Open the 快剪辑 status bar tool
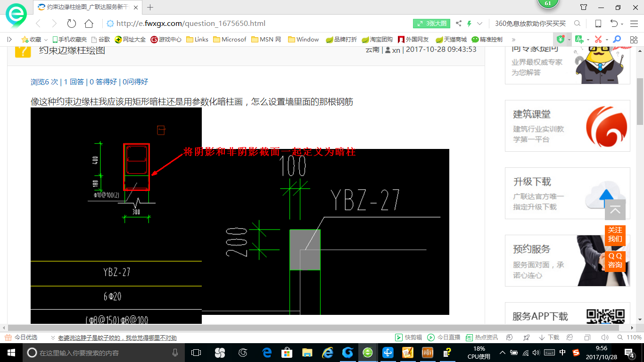The image size is (644, 362). pos(408,337)
